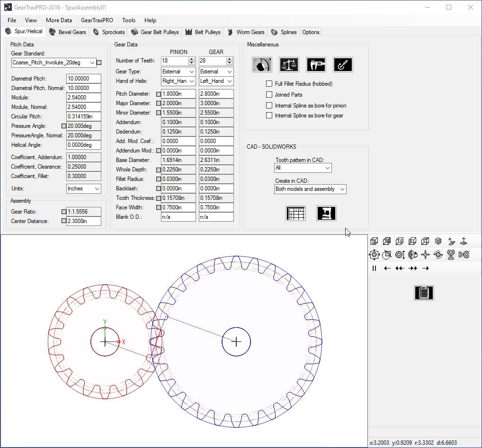Open the Tools menu
Viewport: 482px width, 448px height.
coord(128,20)
